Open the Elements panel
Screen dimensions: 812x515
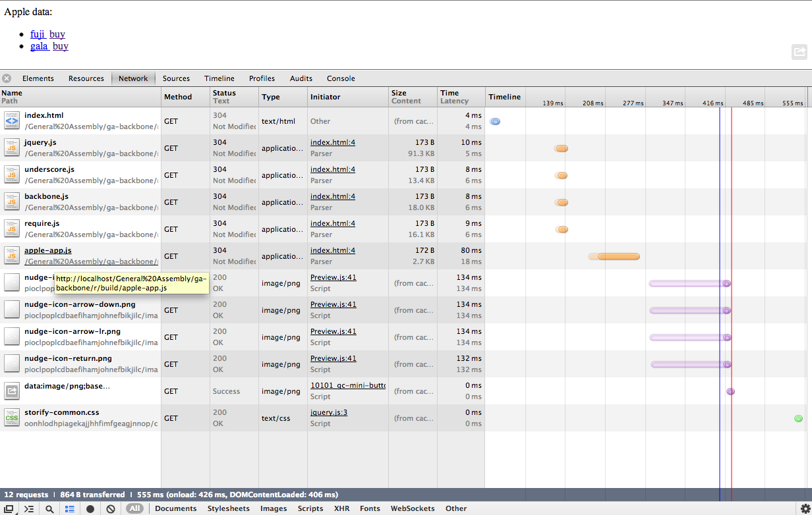pos(38,78)
